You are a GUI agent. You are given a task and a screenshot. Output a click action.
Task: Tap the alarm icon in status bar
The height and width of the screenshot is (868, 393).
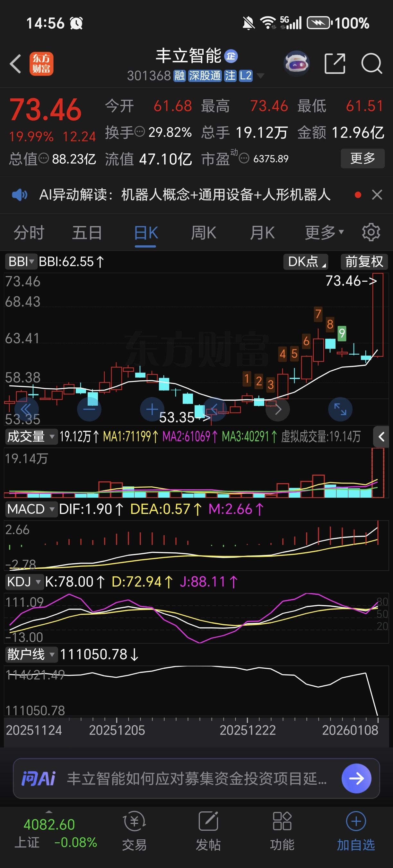(76, 23)
